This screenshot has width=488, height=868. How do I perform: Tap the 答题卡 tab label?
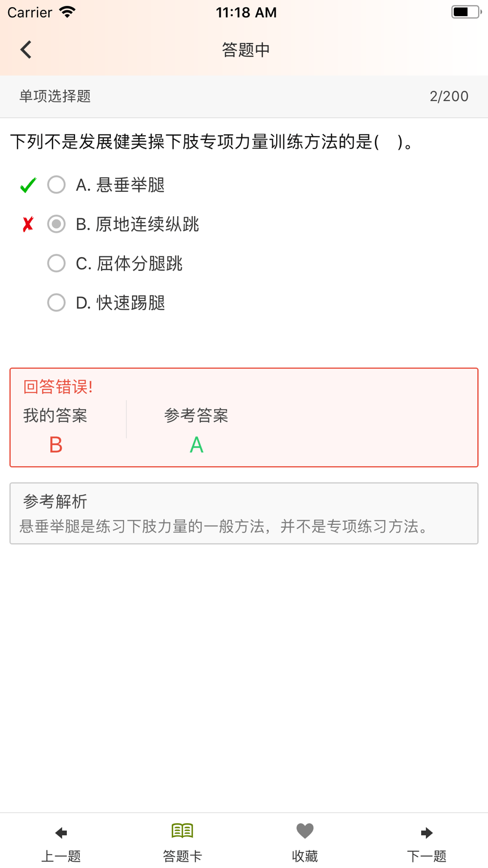pyautogui.click(x=183, y=856)
